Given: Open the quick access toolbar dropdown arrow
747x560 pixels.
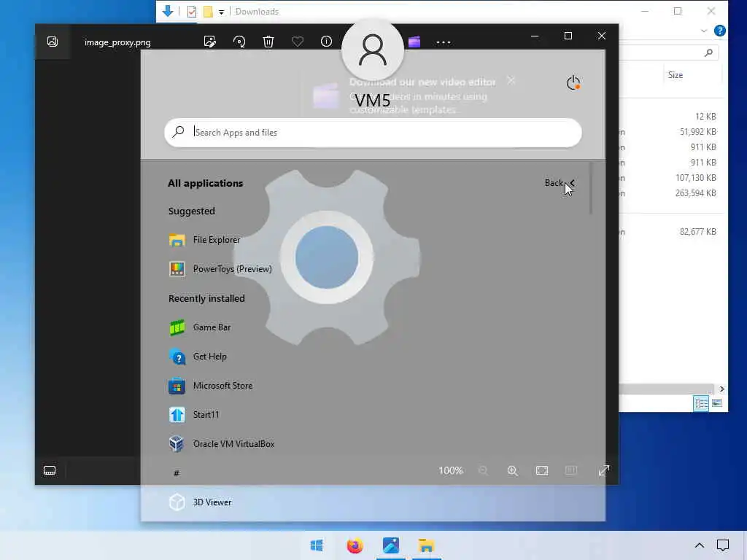Looking at the screenshot, I should pos(222,12).
